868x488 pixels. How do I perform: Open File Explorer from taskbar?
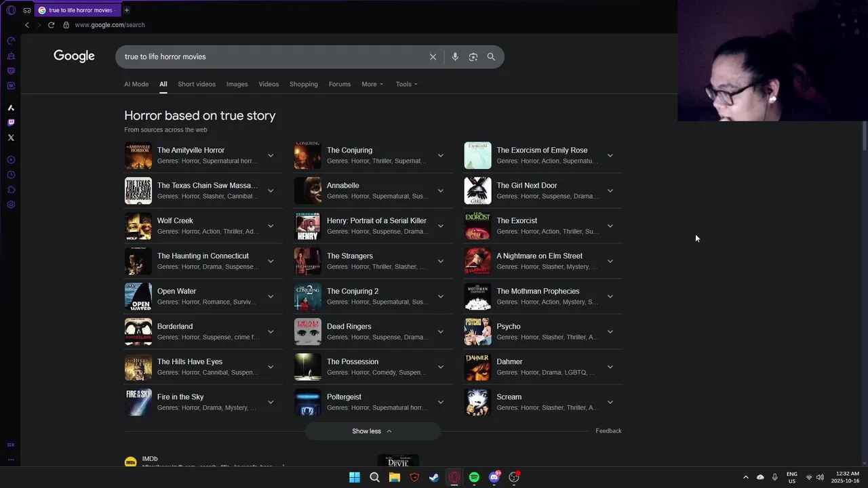pos(395,477)
